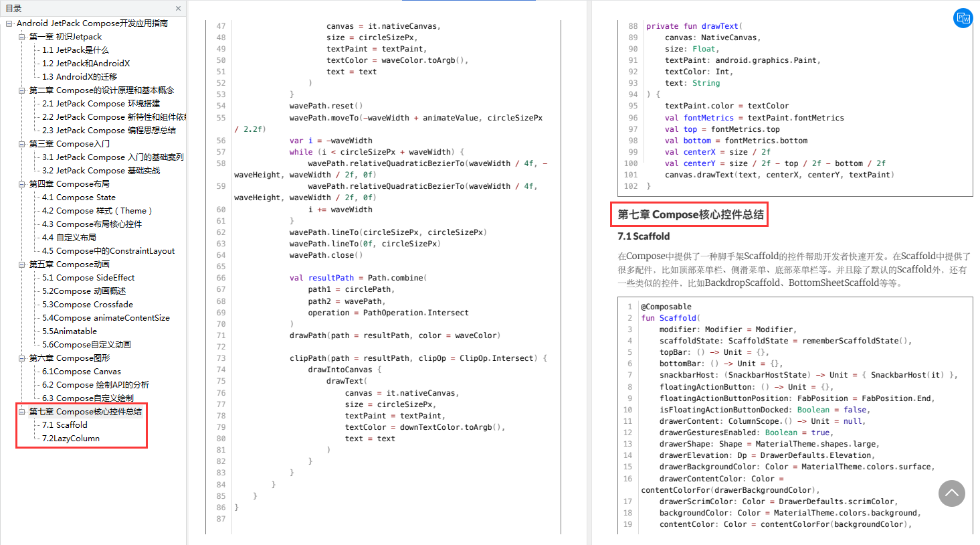Open section 5.2Compose 动画概述
Image resolution: width=980 pixels, height=545 pixels.
point(84,291)
